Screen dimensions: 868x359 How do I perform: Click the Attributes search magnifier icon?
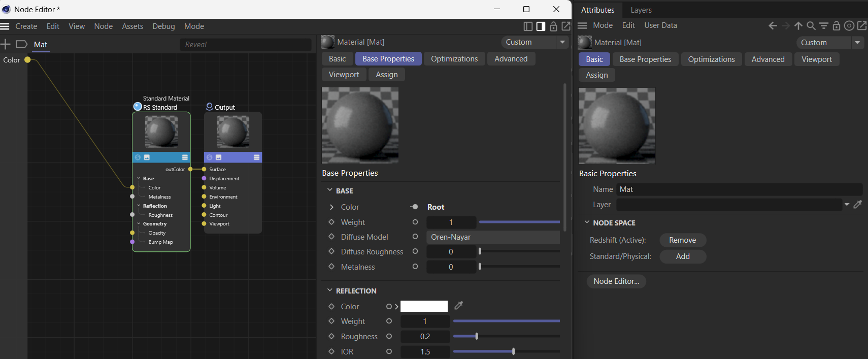point(811,26)
